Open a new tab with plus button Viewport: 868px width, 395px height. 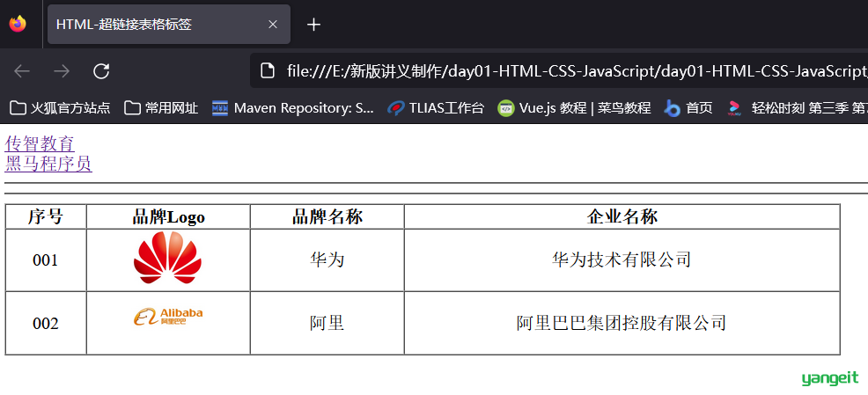tap(314, 25)
